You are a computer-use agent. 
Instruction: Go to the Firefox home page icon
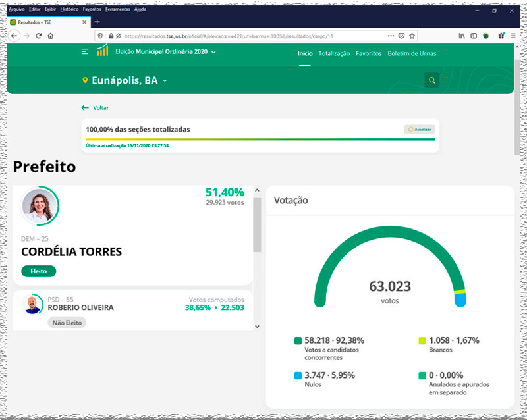[51, 36]
